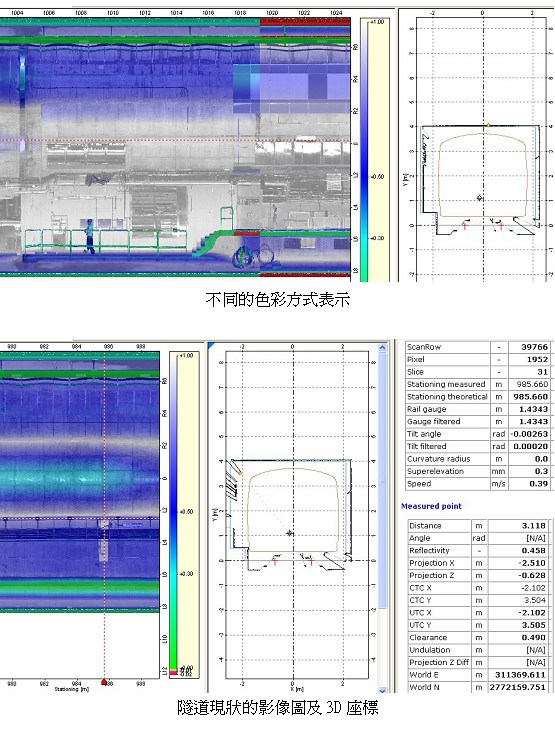555x745 pixels.
Task: Click the green staircase in the upper tunnel scan
Action: pos(205,243)
